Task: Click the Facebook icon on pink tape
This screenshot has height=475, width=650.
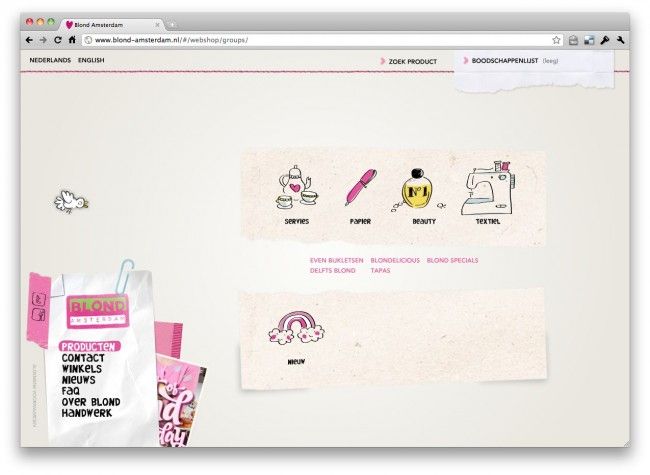Action: (39, 315)
